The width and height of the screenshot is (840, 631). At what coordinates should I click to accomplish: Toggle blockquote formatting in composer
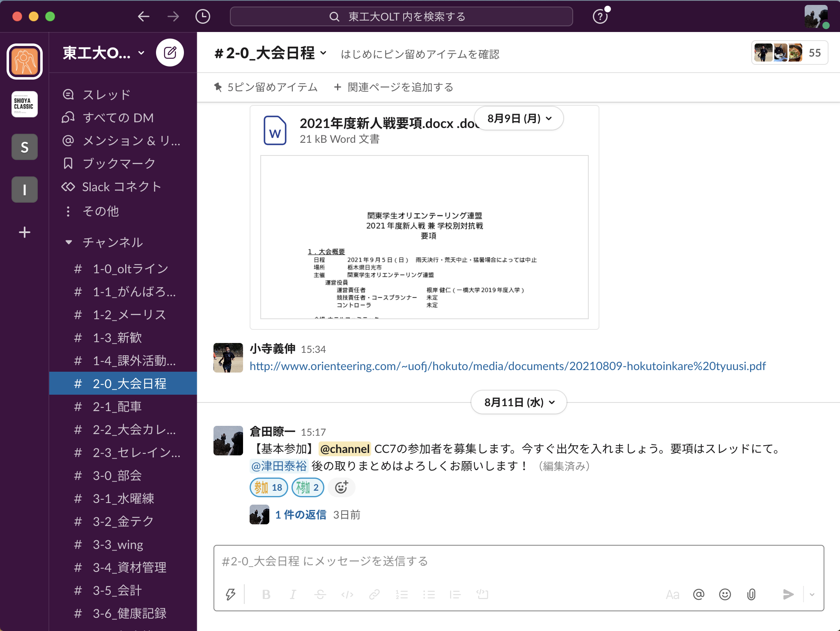tap(455, 594)
